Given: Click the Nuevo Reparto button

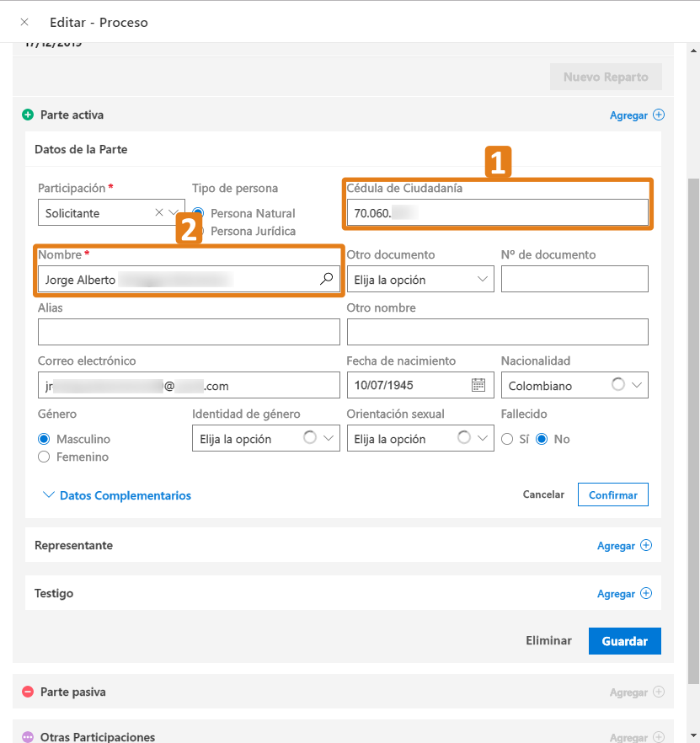Looking at the screenshot, I should (606, 77).
